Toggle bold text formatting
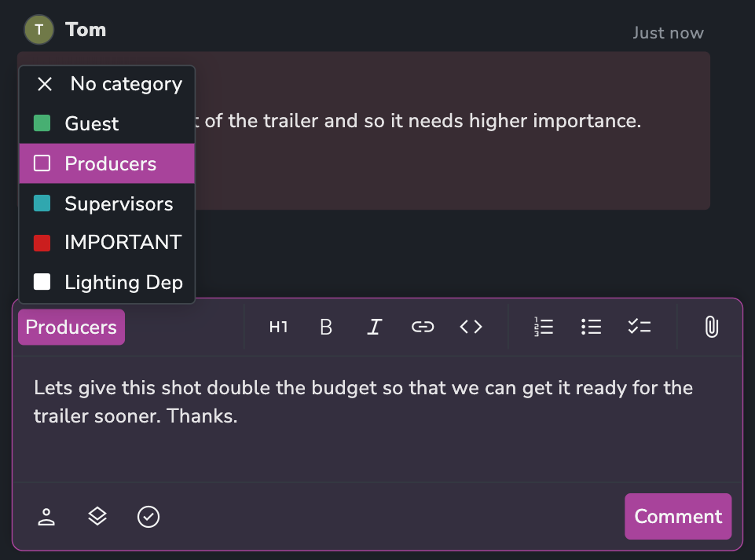Viewport: 755px width, 560px height. 326,327
